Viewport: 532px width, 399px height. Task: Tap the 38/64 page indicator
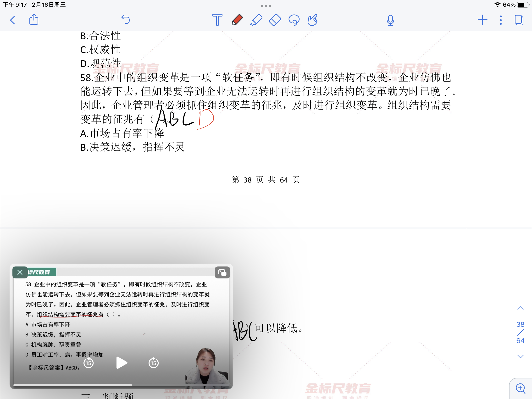[520, 332]
